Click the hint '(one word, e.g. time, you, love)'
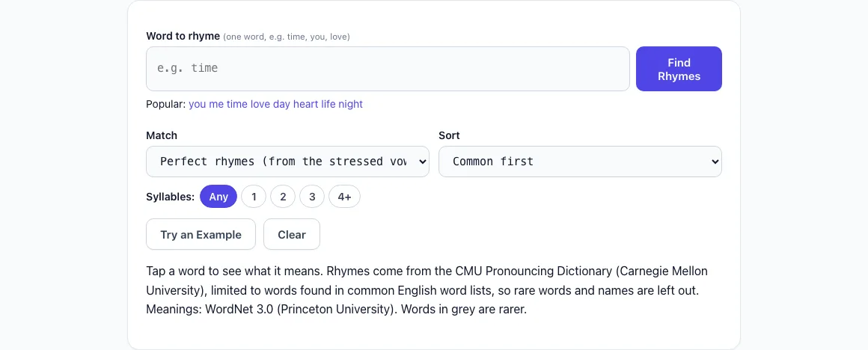Image resolution: width=868 pixels, height=350 pixels. click(286, 37)
